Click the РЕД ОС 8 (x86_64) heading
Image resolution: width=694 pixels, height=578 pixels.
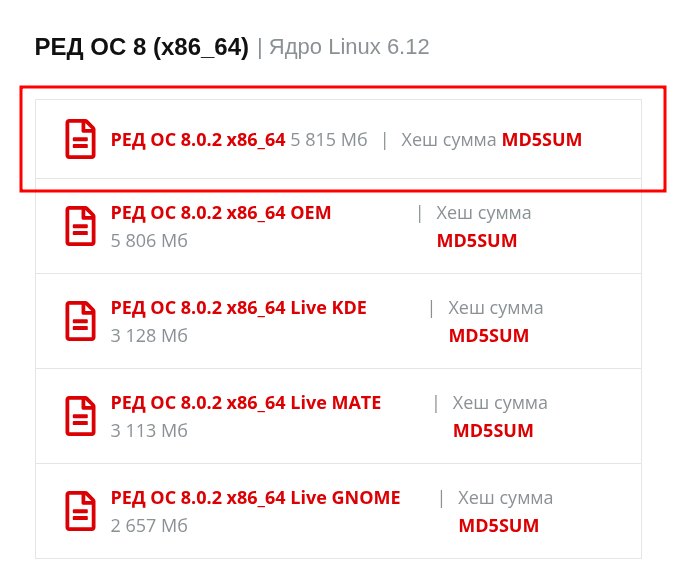coord(141,47)
